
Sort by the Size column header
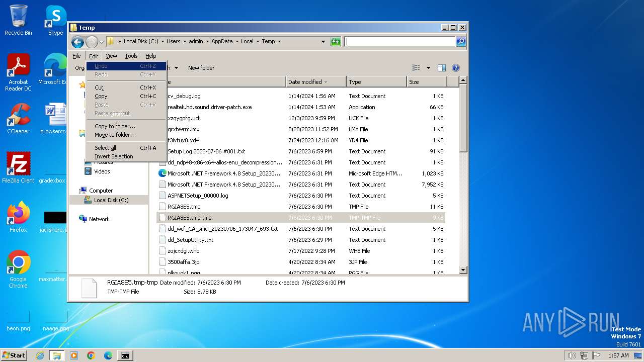[x=427, y=82]
